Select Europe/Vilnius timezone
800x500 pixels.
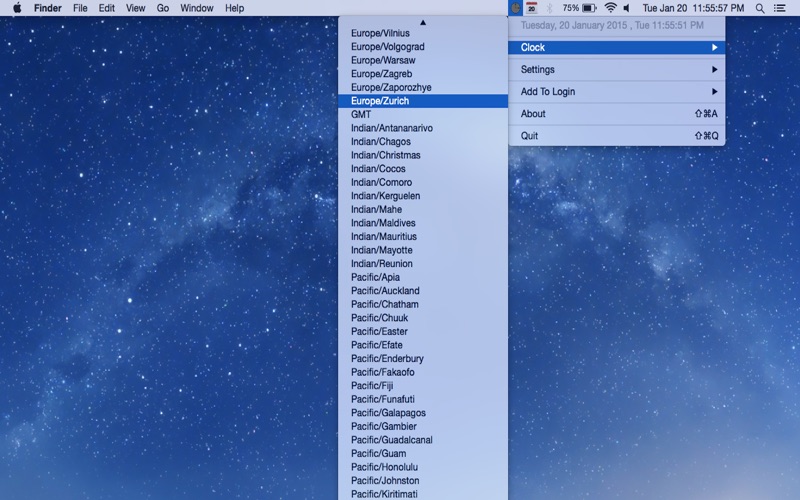pyautogui.click(x=423, y=33)
